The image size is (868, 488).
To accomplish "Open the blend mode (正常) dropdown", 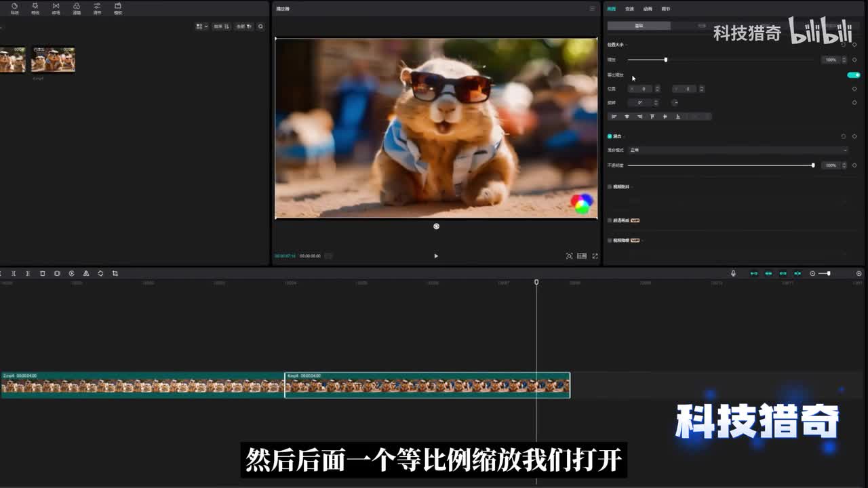I will click(x=738, y=150).
